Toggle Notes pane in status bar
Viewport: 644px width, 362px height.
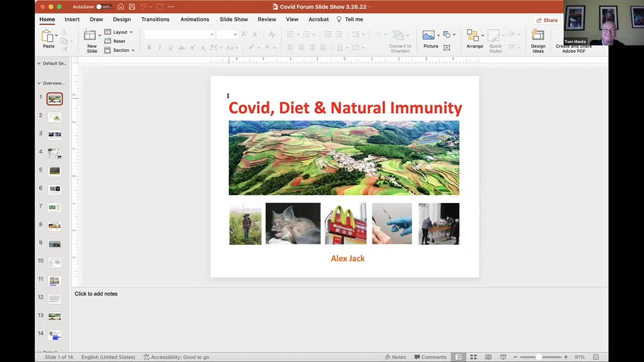[x=395, y=357]
